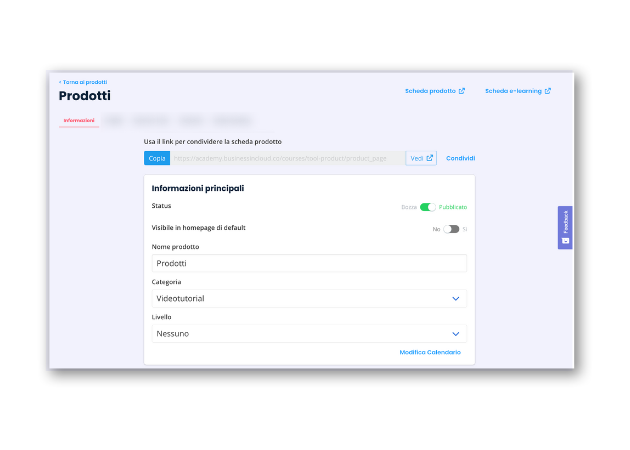Image resolution: width=630 pixels, height=450 pixels.
Task: Click the product page URL field
Action: pos(286,158)
